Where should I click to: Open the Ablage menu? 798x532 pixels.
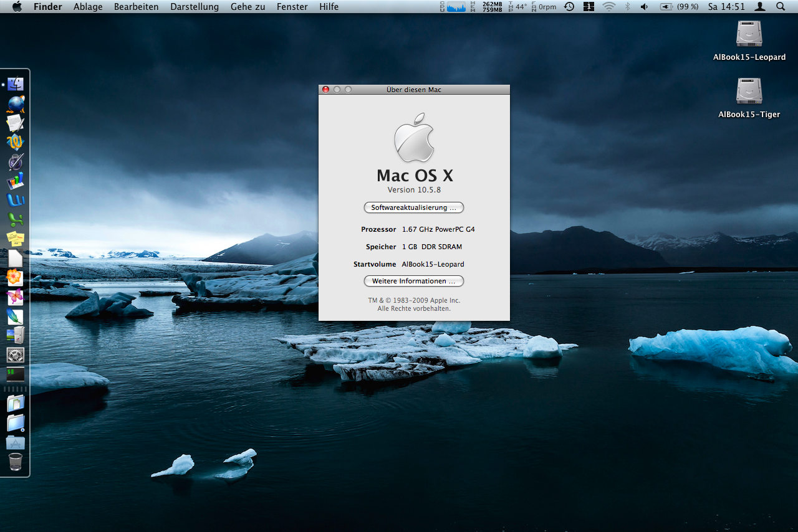pyautogui.click(x=88, y=7)
